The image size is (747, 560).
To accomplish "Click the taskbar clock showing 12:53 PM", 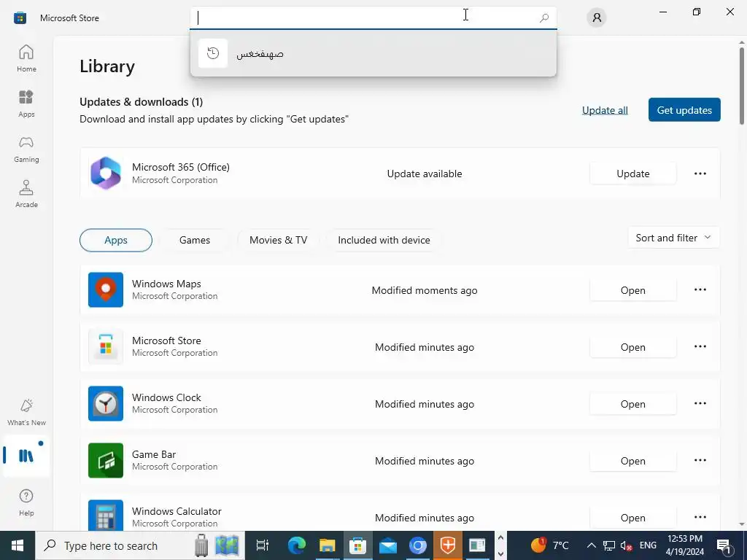I will (x=684, y=545).
